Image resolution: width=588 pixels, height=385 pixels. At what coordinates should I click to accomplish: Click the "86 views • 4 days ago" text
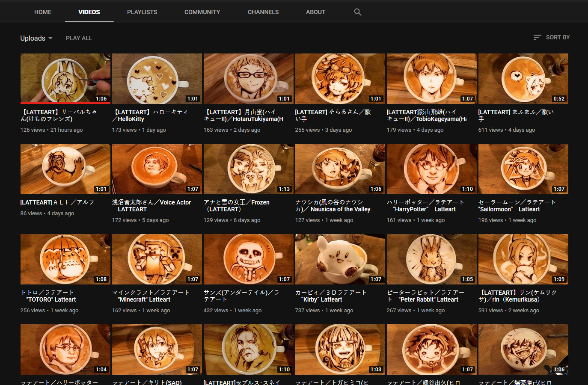pyautogui.click(x=48, y=213)
